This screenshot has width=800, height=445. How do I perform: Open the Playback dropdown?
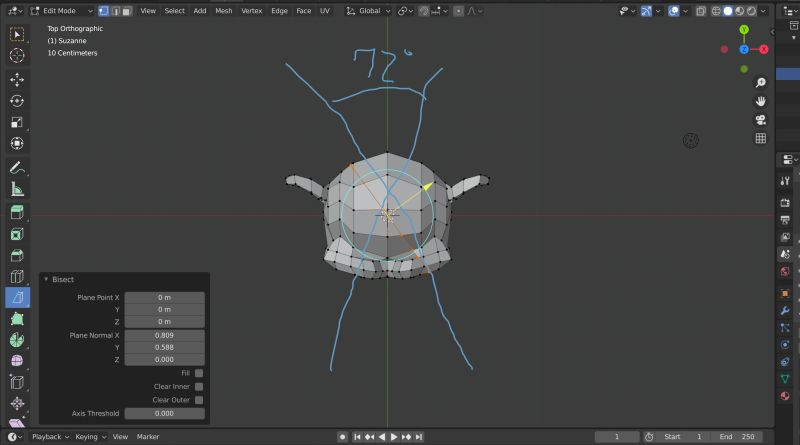coord(50,437)
